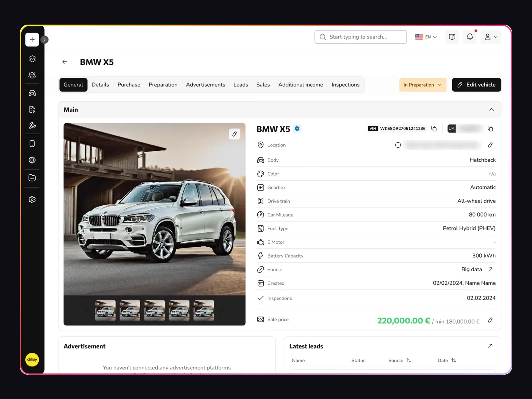
Task: Open the EN language dropdown
Action: pos(426,37)
